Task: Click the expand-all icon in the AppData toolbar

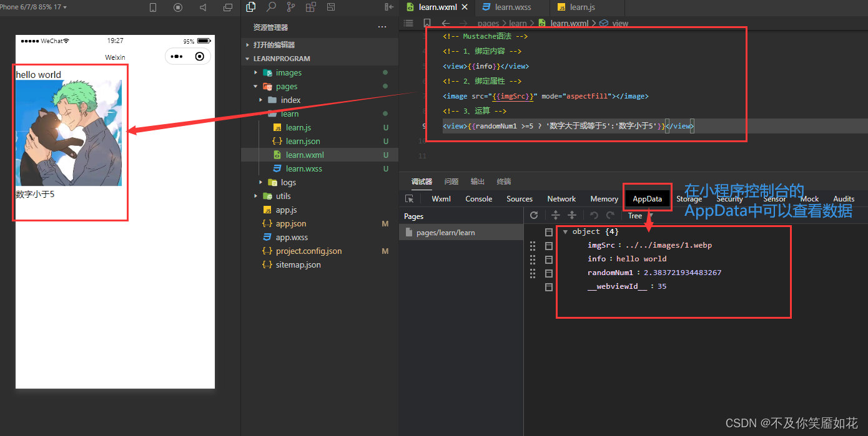Action: click(555, 215)
